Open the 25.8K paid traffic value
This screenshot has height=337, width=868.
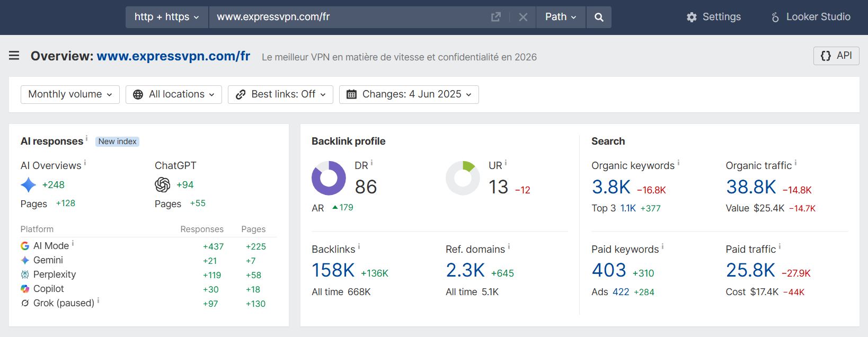pos(750,270)
